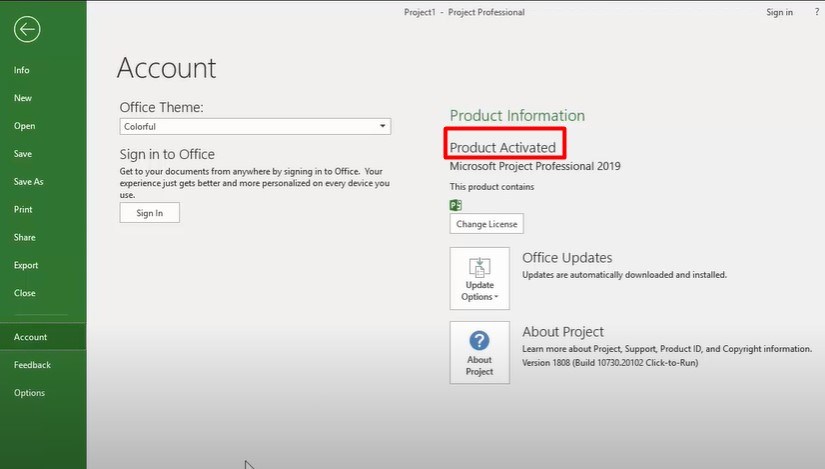Select Export in the sidebar
This screenshot has width=825, height=469.
click(x=26, y=265)
